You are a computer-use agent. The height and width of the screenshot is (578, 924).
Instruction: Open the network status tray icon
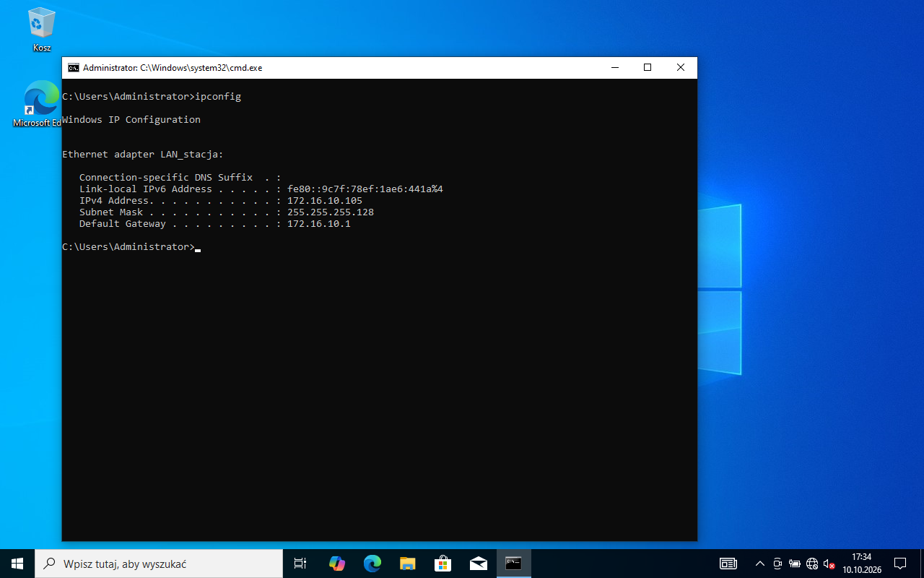[x=812, y=564]
